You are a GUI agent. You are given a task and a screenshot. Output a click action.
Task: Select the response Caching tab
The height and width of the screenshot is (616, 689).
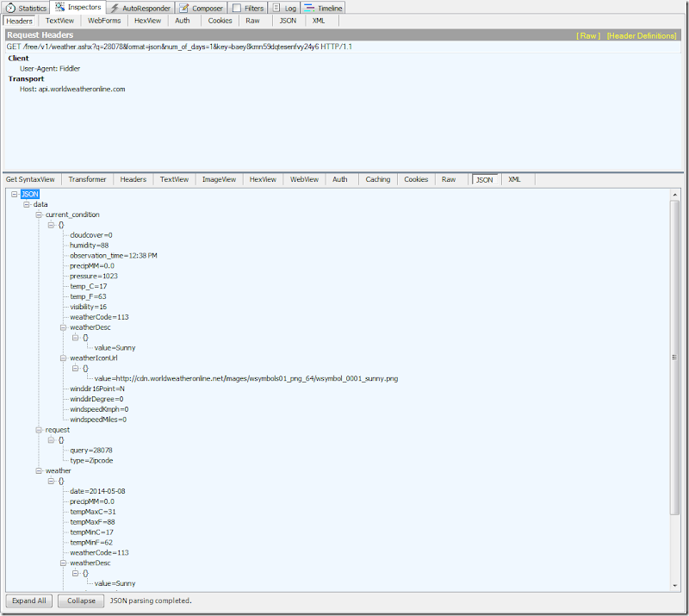pyautogui.click(x=377, y=179)
